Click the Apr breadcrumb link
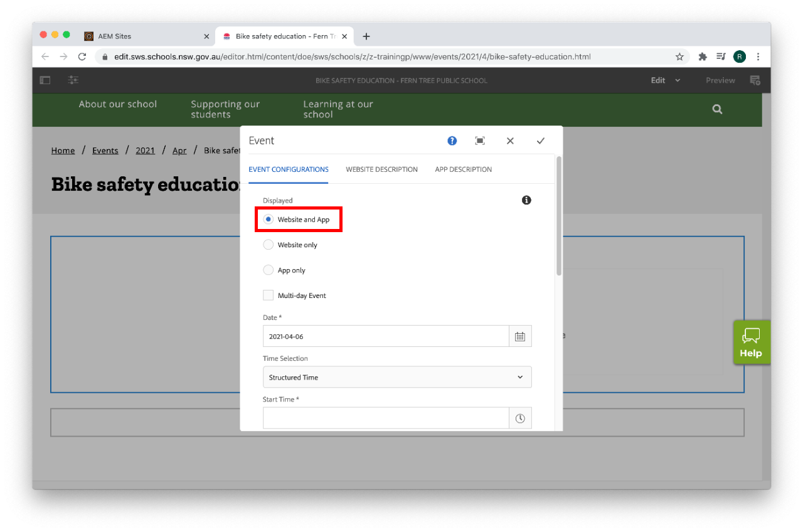Viewport: 803px width, 532px height. [x=179, y=151]
